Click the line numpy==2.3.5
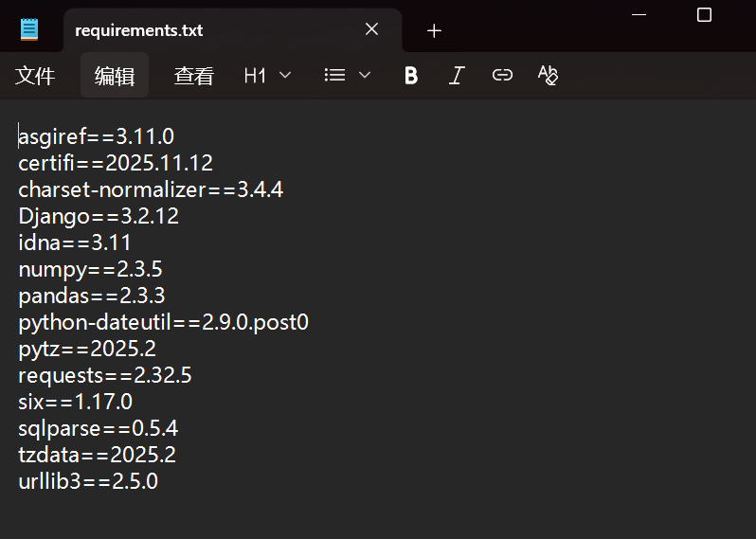 (90, 269)
